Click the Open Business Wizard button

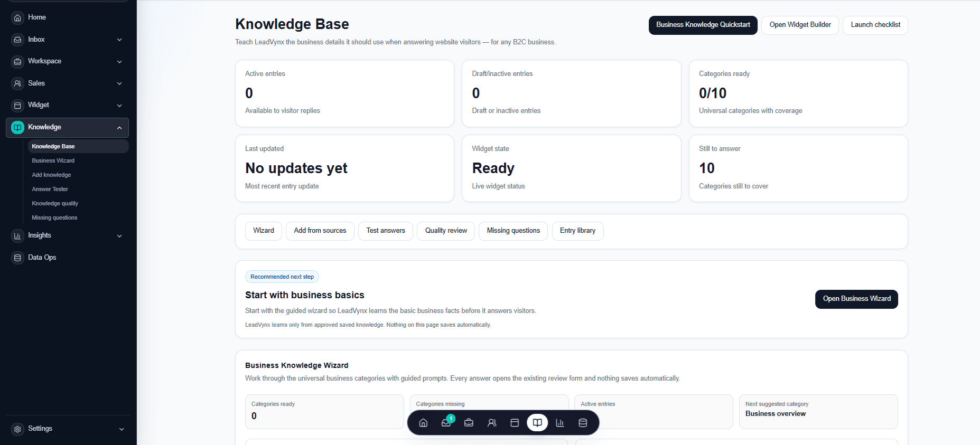(856, 299)
